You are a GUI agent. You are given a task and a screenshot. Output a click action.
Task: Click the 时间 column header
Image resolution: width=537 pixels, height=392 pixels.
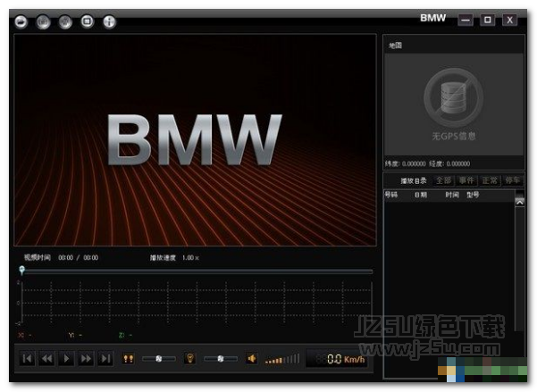pyautogui.click(x=452, y=195)
